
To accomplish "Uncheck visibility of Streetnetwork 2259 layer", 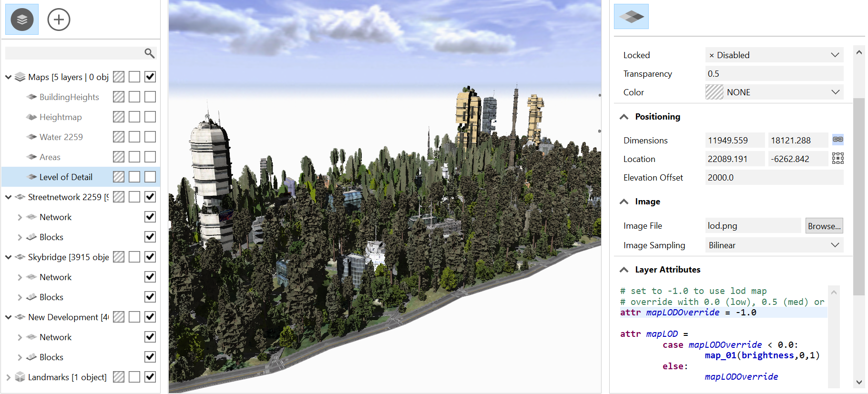I will [150, 197].
